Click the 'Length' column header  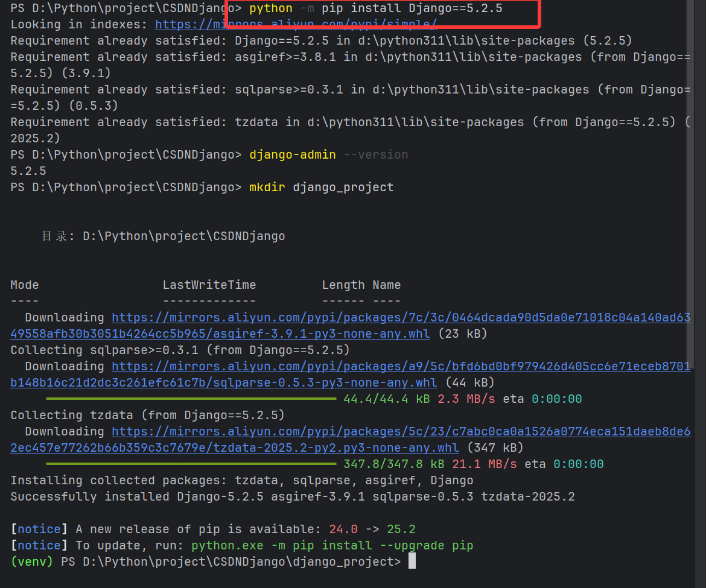(x=343, y=285)
